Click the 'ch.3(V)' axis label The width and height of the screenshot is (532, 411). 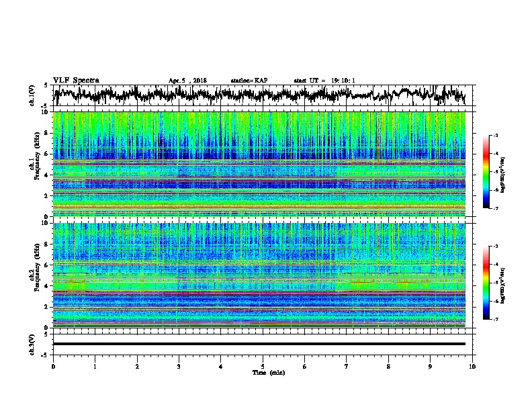[32, 345]
